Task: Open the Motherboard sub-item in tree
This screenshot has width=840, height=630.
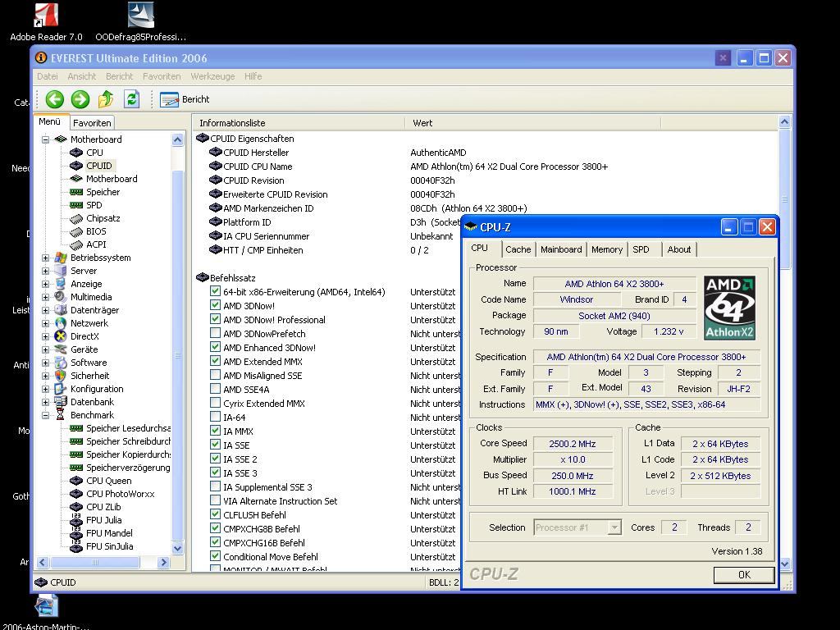Action: point(112,178)
